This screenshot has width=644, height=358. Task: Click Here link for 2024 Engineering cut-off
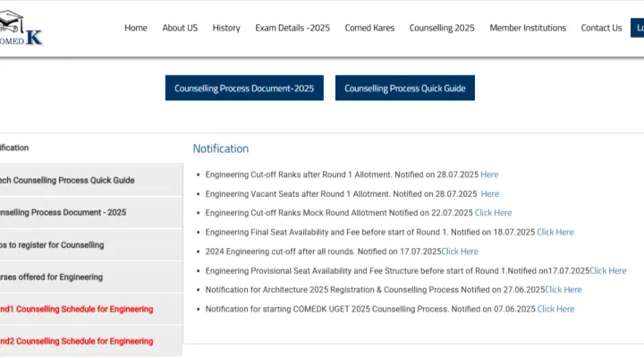460,251
